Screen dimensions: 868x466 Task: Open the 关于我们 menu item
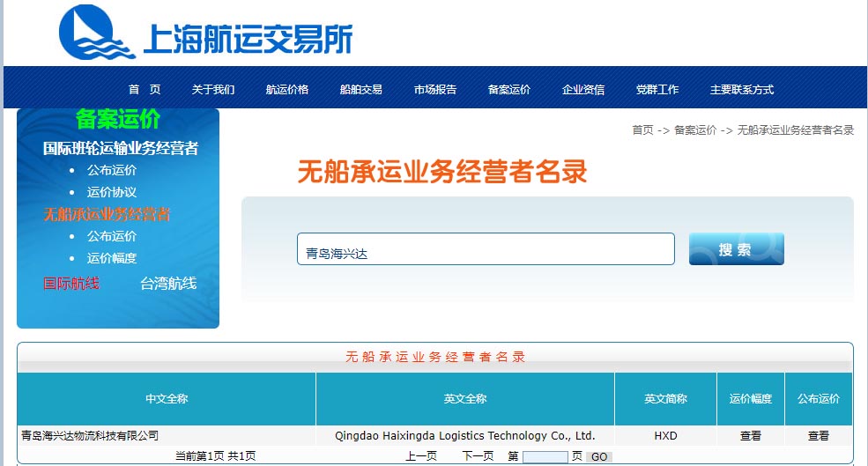coord(213,90)
